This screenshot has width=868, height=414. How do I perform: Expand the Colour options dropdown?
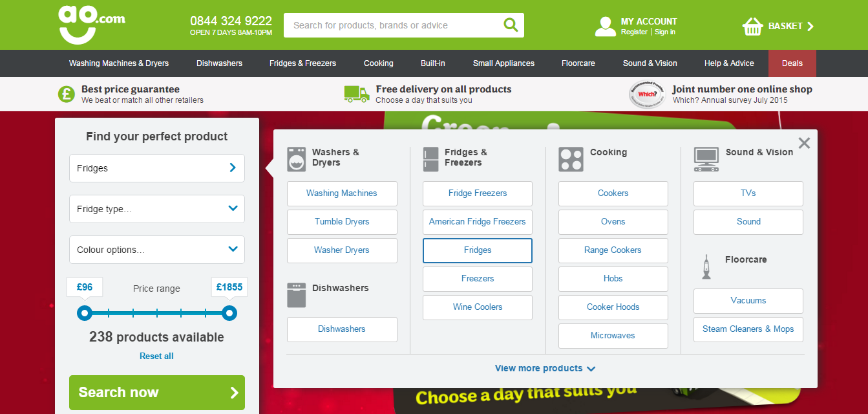click(157, 250)
